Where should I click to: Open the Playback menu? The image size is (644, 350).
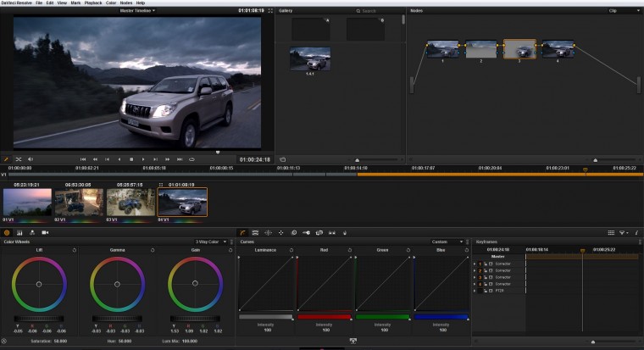(93, 3)
